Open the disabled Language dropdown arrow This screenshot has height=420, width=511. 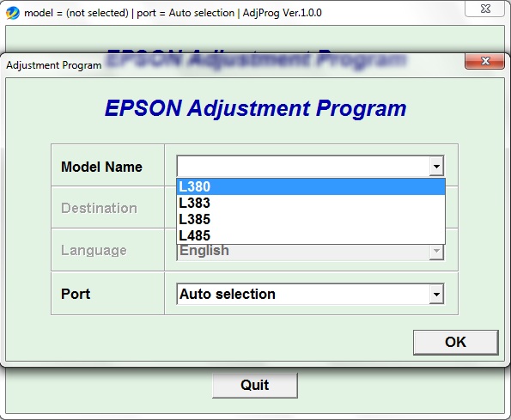(x=436, y=251)
